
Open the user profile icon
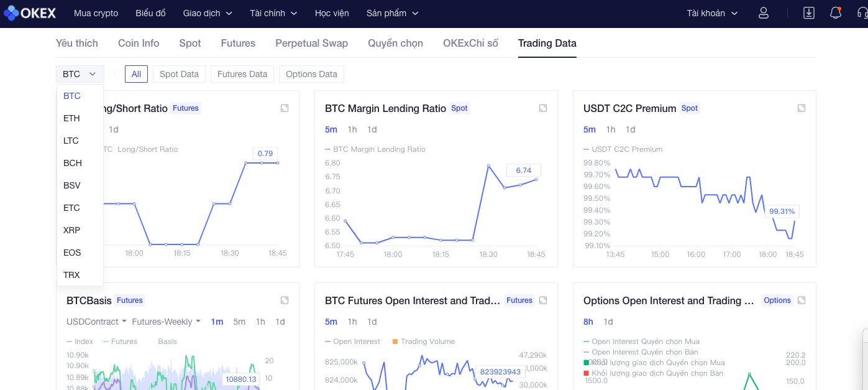tap(764, 13)
